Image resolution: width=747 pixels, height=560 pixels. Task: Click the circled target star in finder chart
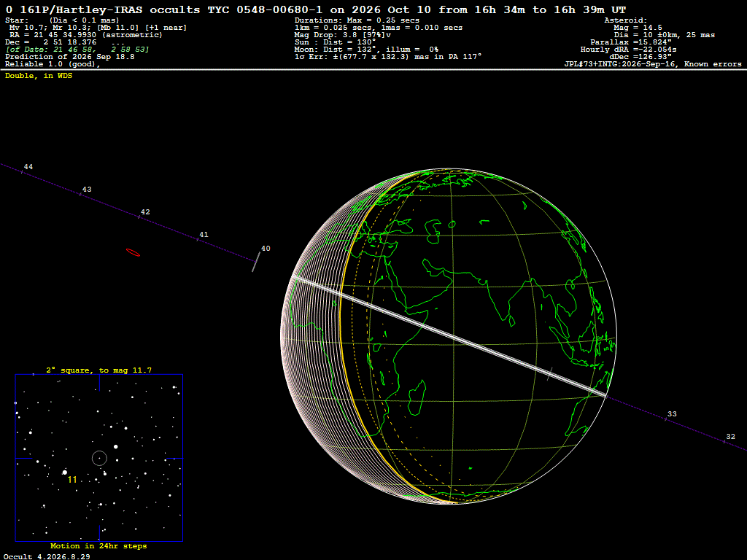(99, 459)
